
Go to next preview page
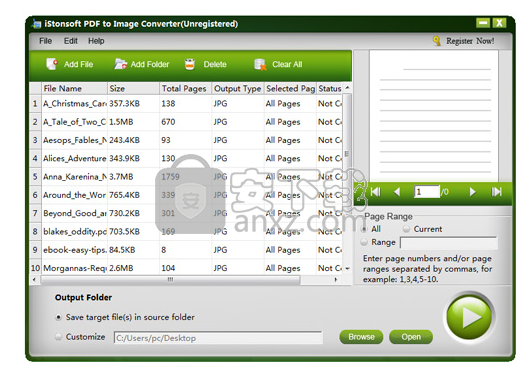pyautogui.click(x=473, y=192)
